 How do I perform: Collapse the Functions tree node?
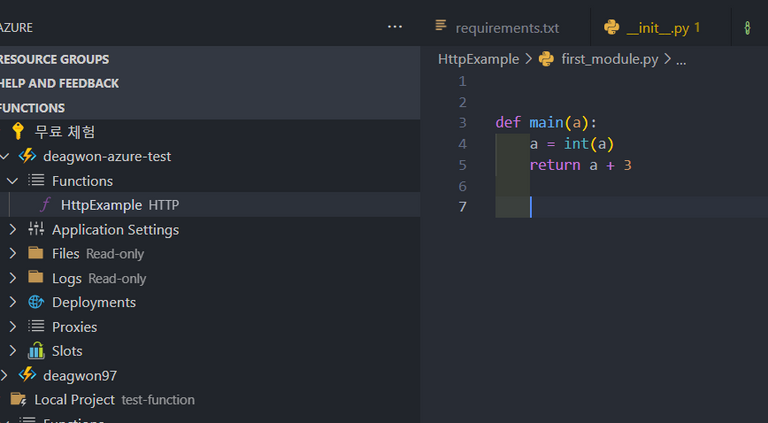pyautogui.click(x=13, y=181)
